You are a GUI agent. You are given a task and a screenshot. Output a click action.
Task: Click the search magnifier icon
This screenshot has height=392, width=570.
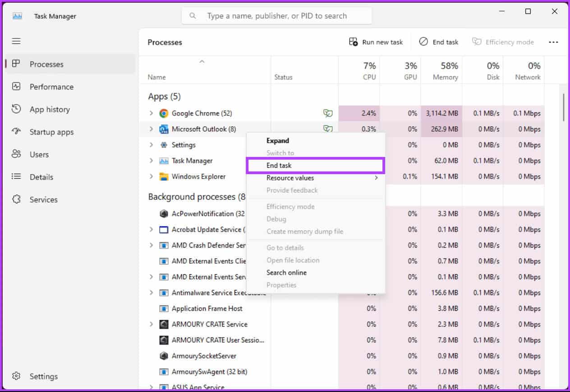pyautogui.click(x=193, y=16)
